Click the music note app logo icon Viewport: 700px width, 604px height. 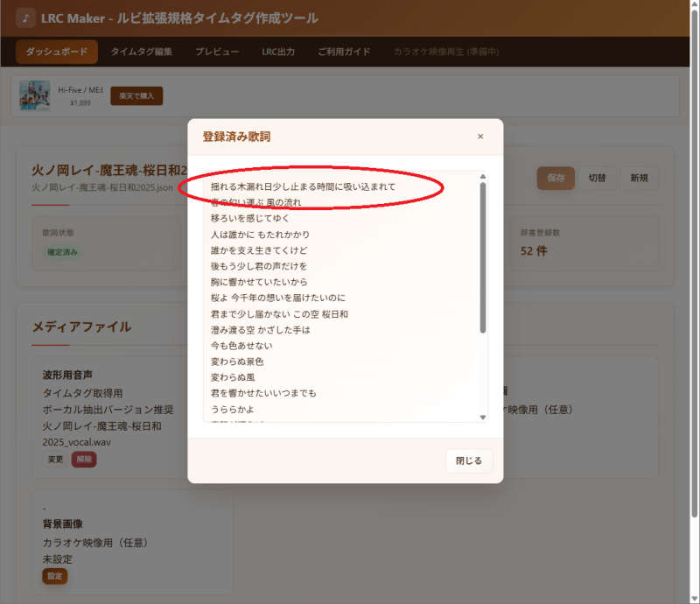click(x=25, y=18)
